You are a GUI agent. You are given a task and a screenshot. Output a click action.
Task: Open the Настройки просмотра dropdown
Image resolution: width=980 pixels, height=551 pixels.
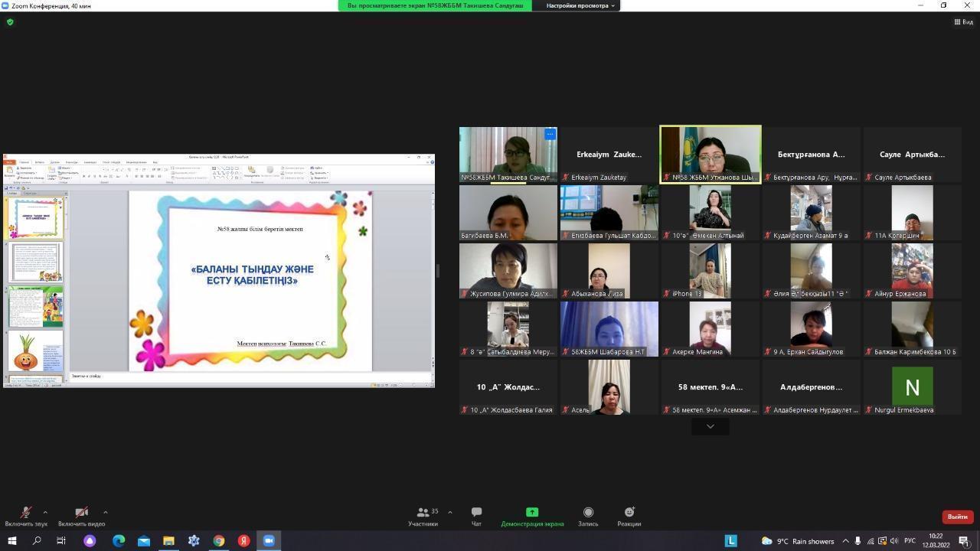tap(580, 5)
